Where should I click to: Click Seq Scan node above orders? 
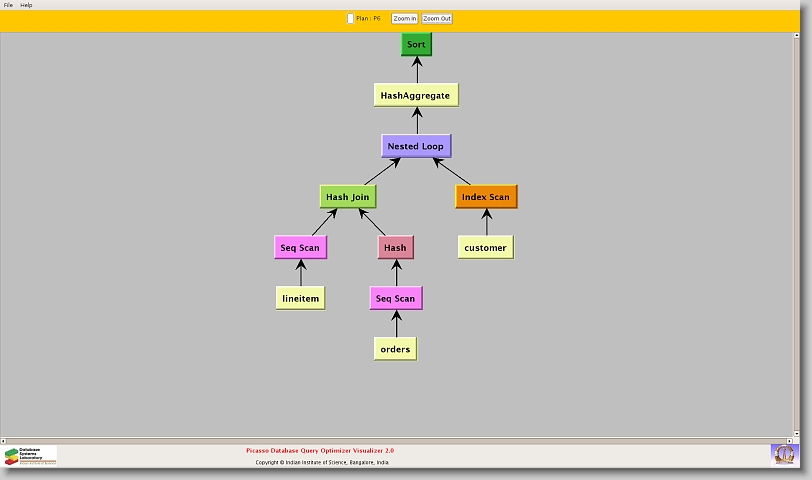tap(395, 298)
